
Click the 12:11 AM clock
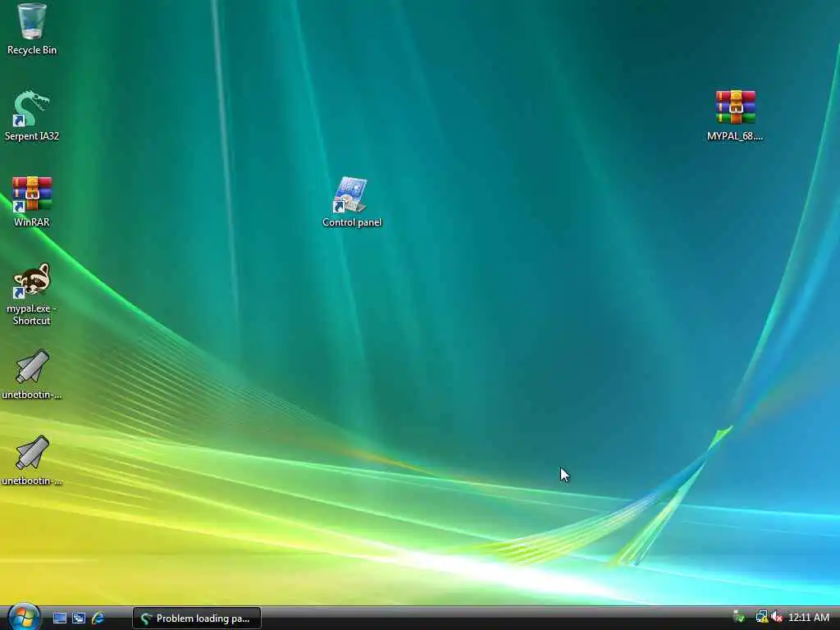click(808, 618)
